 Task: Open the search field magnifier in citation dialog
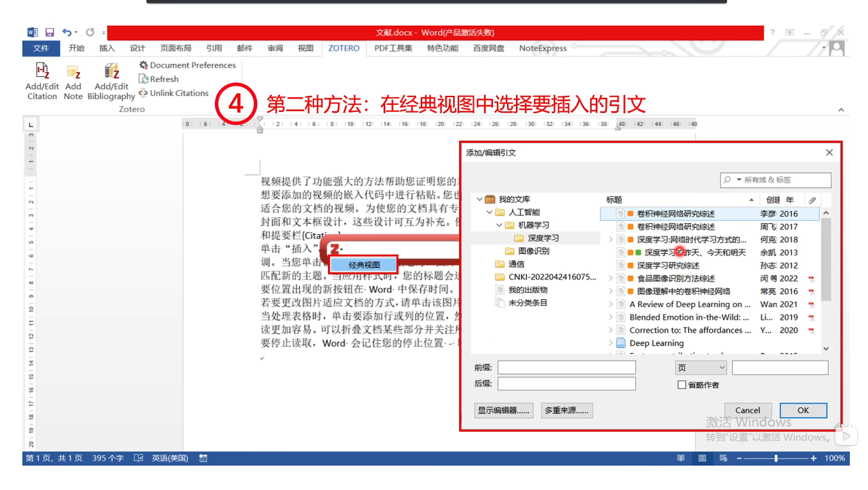point(727,180)
